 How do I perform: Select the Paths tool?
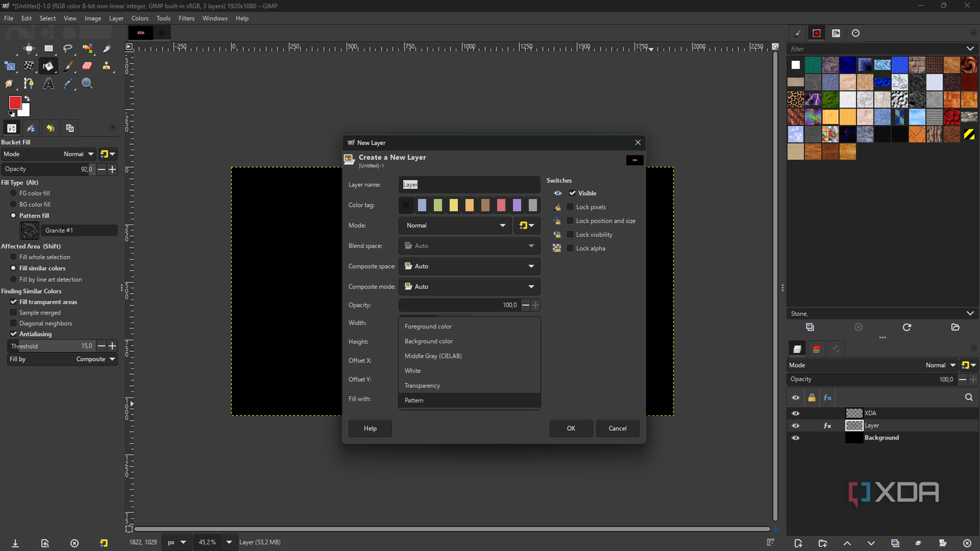[x=29, y=84]
